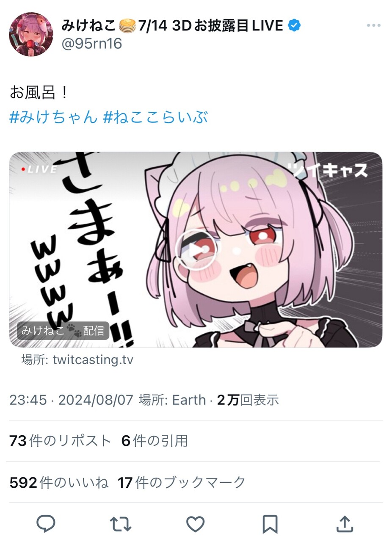View the 73件のリポスト list
This screenshot has height=542, width=392.
[x=60, y=441]
